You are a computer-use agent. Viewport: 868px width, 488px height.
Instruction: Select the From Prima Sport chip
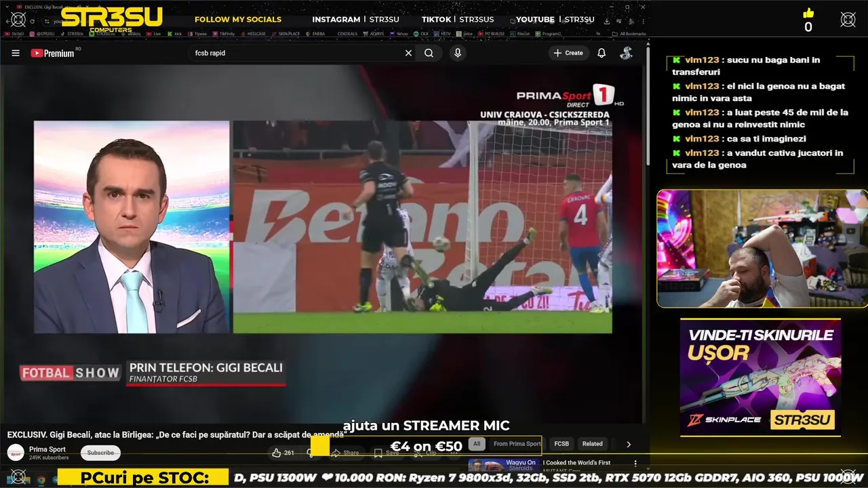pyautogui.click(x=517, y=444)
